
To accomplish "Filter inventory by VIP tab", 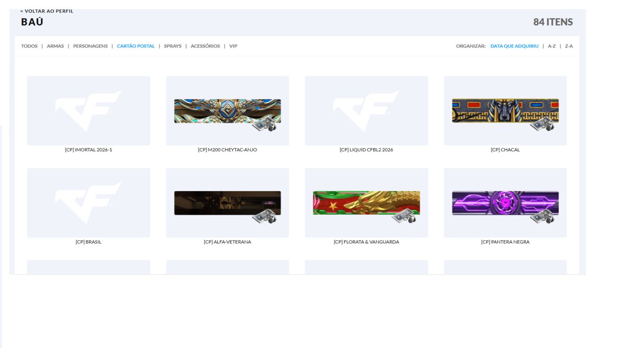I will tap(233, 46).
